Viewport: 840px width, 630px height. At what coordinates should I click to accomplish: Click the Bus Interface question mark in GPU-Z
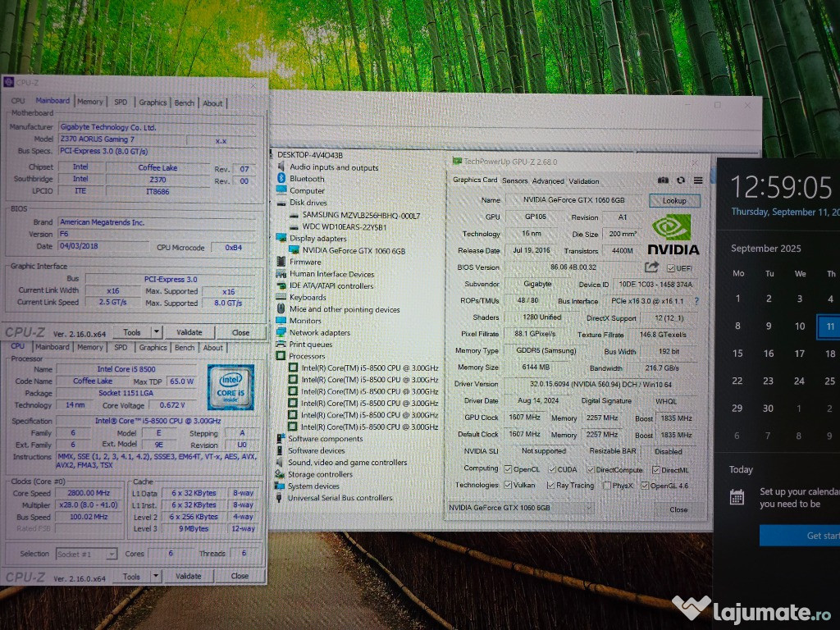(x=696, y=301)
